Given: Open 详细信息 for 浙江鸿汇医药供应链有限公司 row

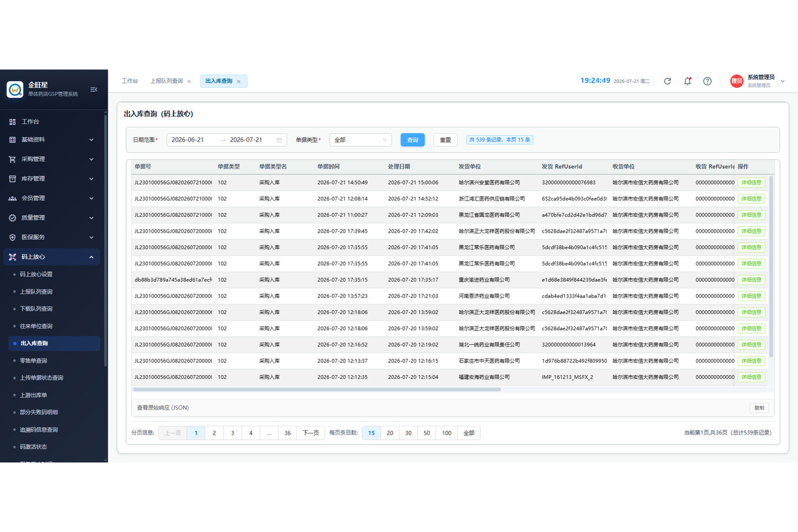Looking at the screenshot, I should coord(751,199).
